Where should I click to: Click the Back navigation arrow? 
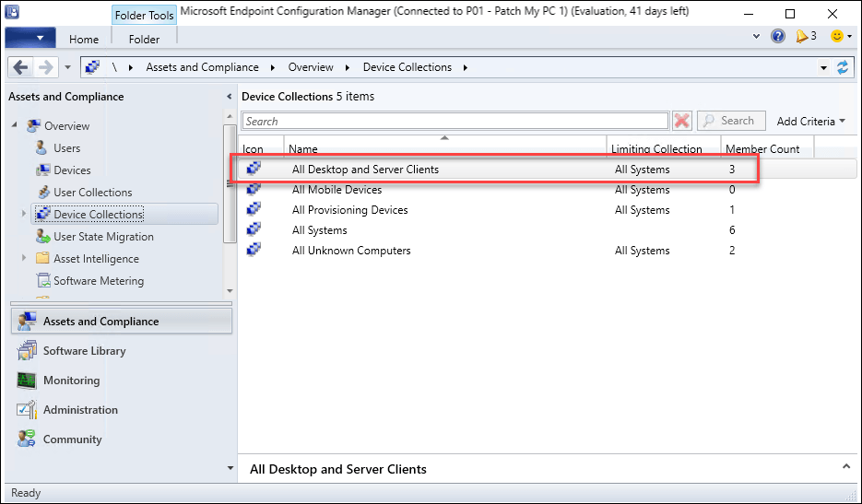20,67
